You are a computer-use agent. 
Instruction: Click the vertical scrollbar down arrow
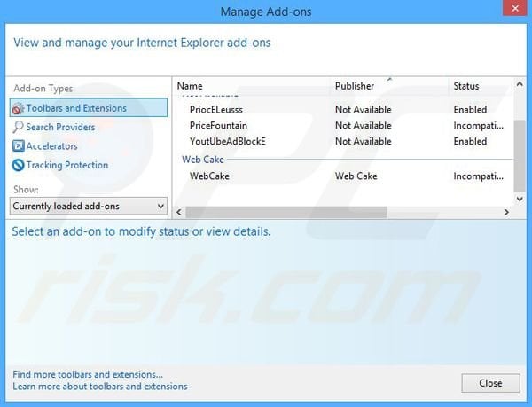(520, 200)
